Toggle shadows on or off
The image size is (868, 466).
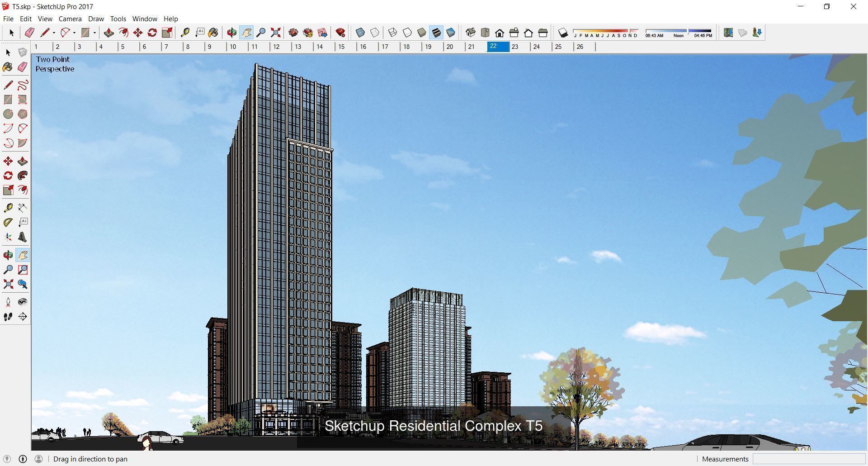[x=563, y=33]
